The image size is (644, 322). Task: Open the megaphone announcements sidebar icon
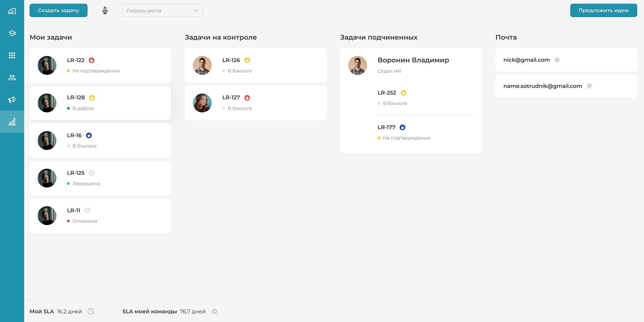[x=12, y=100]
